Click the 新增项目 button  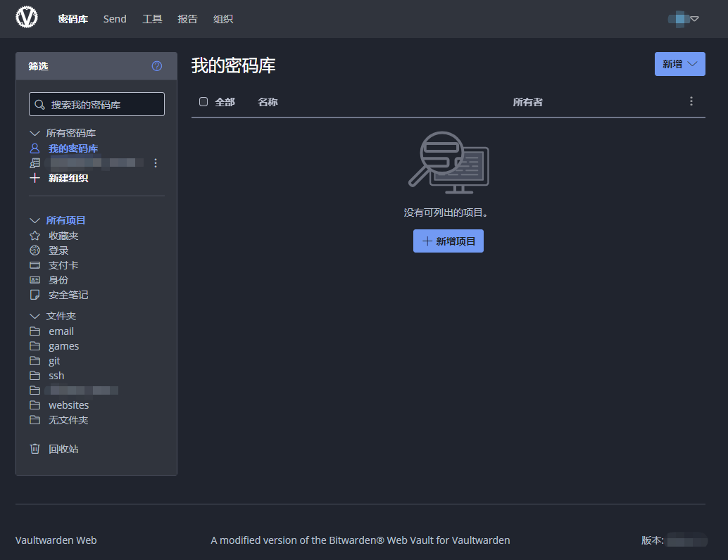448,241
